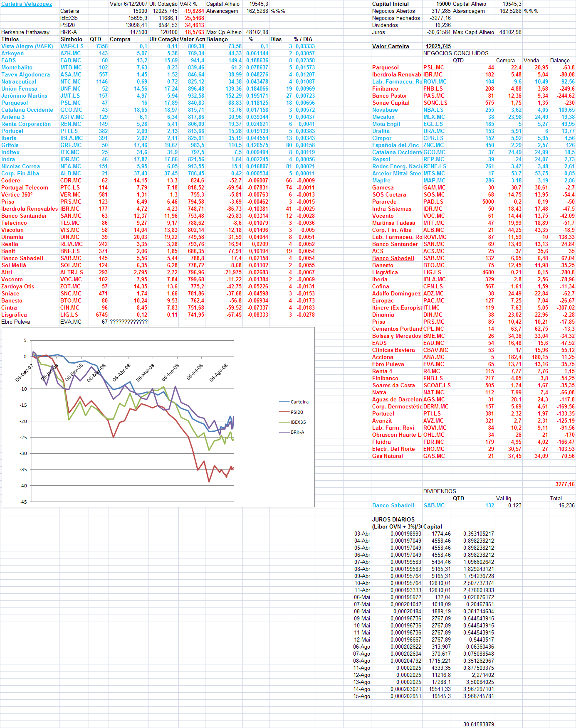The height and width of the screenshot is (728, 576).
Task: Select the 15-Ago date in juros table
Action: 362,696
